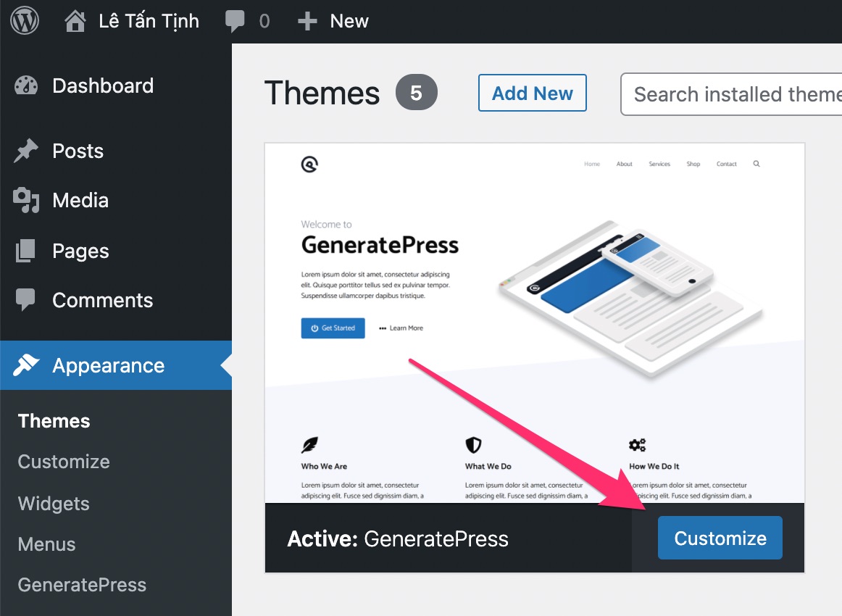Click the Posts pushpin icon
The width and height of the screenshot is (842, 616).
click(26, 151)
